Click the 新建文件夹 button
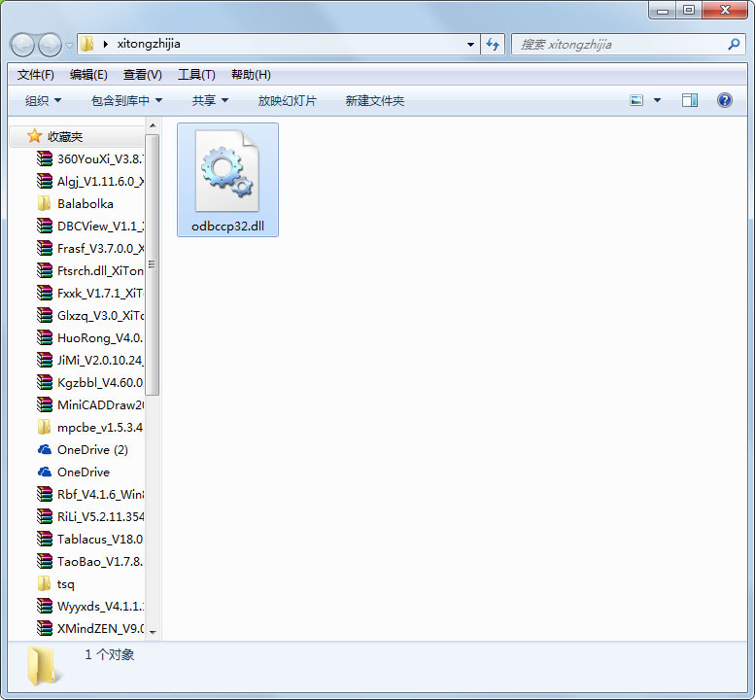Viewport: 755px width, 700px height. [374, 100]
